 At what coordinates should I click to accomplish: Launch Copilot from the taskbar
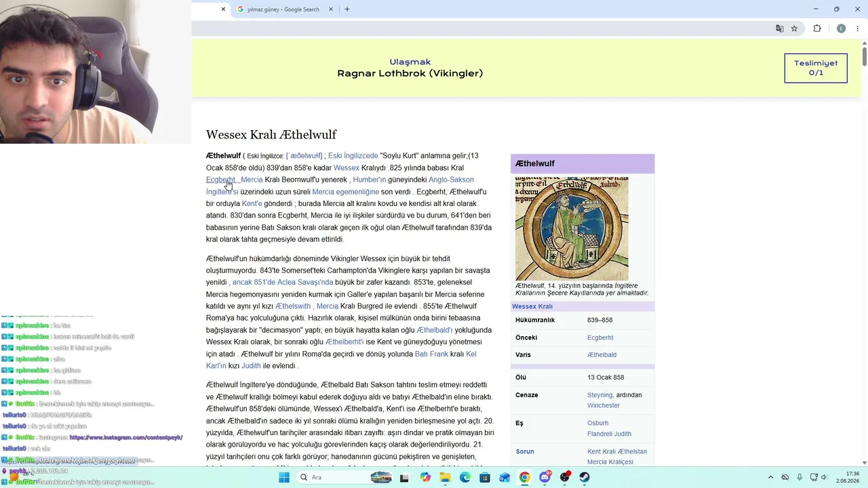pyautogui.click(x=425, y=477)
